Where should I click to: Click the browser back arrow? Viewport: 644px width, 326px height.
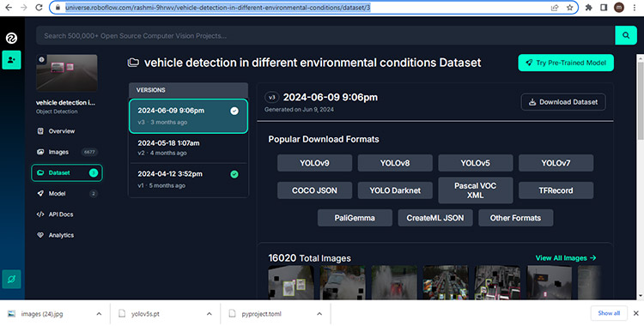tap(9, 8)
